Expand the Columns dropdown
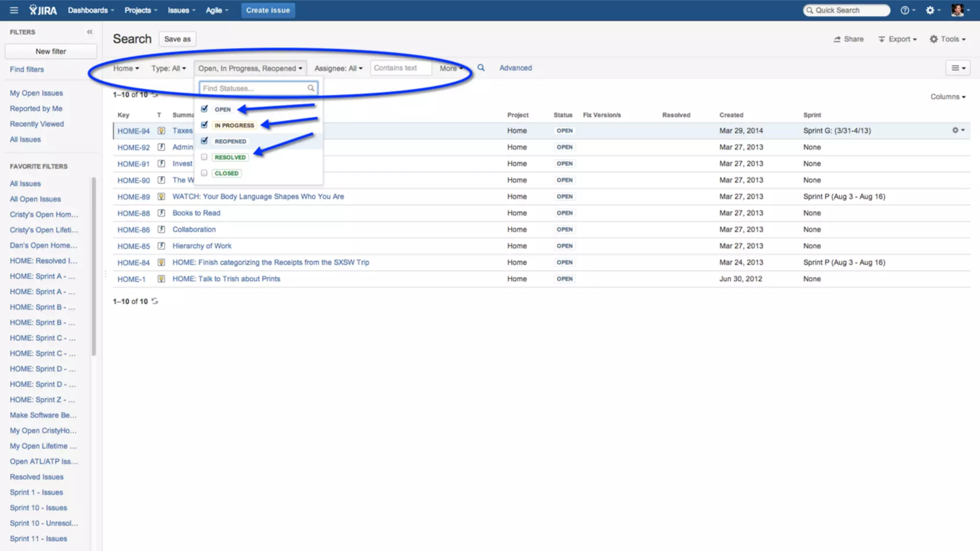The height and width of the screenshot is (551, 980). pyautogui.click(x=947, y=97)
